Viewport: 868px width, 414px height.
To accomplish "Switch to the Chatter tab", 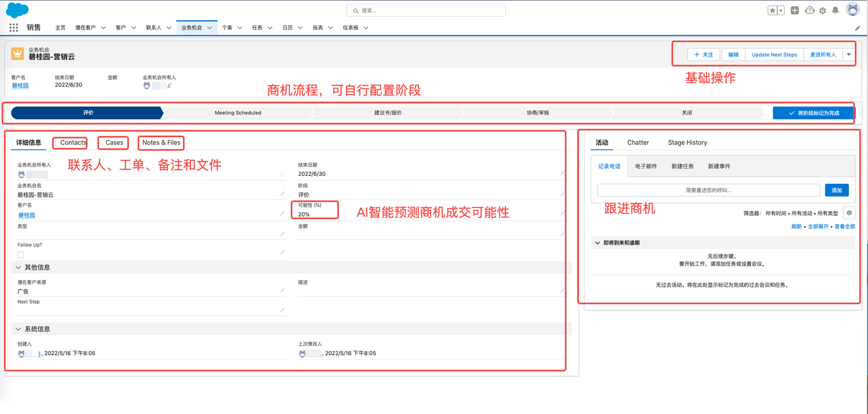I will pyautogui.click(x=638, y=142).
